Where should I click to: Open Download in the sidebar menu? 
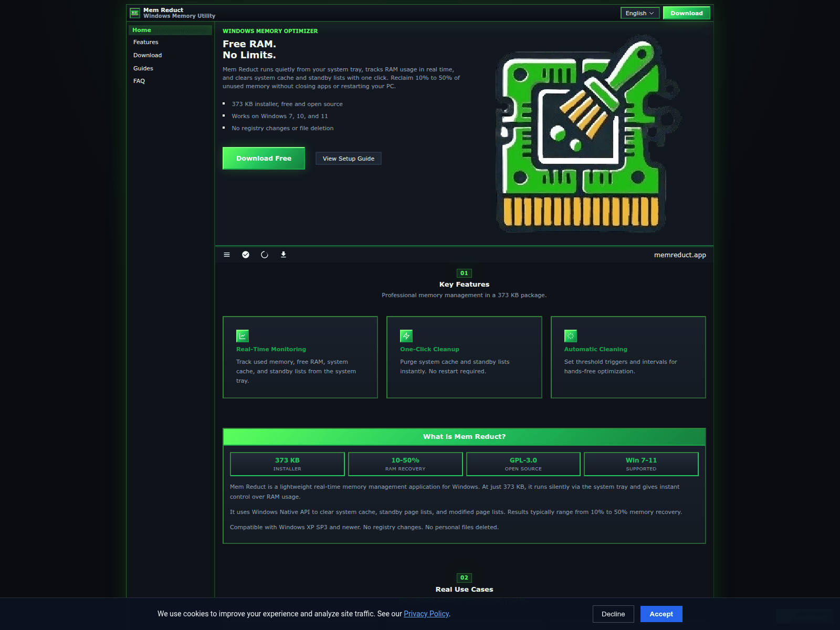[148, 55]
